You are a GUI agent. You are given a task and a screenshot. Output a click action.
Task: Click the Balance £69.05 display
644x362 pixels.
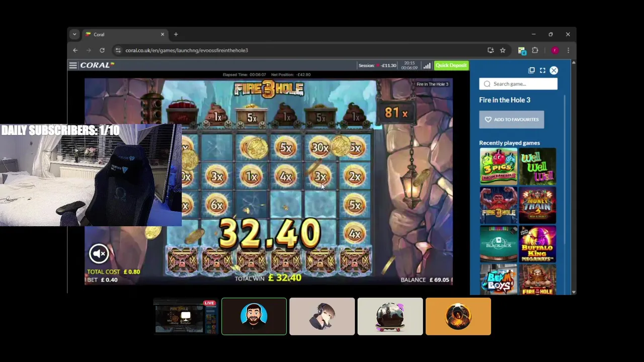tap(425, 280)
